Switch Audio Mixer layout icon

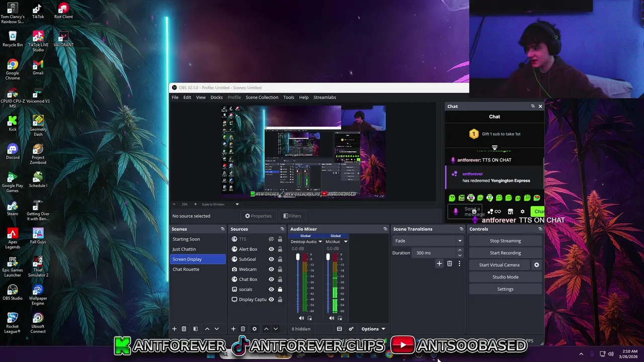(339, 329)
